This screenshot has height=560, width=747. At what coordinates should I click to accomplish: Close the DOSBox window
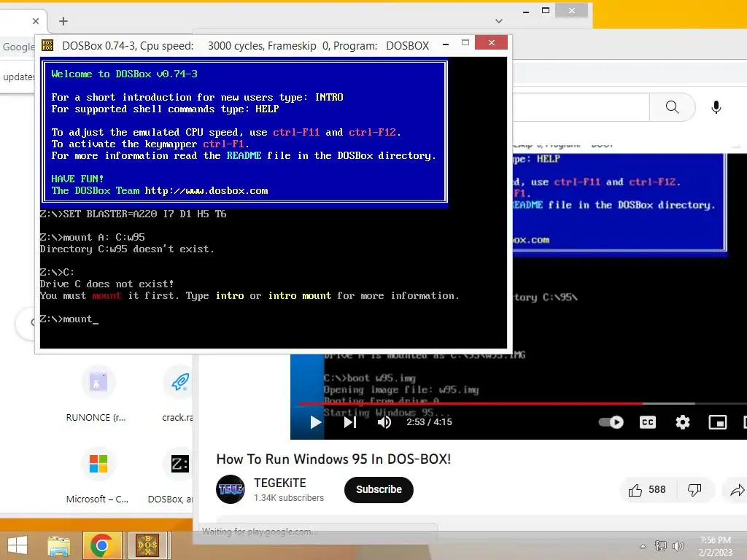pos(491,43)
